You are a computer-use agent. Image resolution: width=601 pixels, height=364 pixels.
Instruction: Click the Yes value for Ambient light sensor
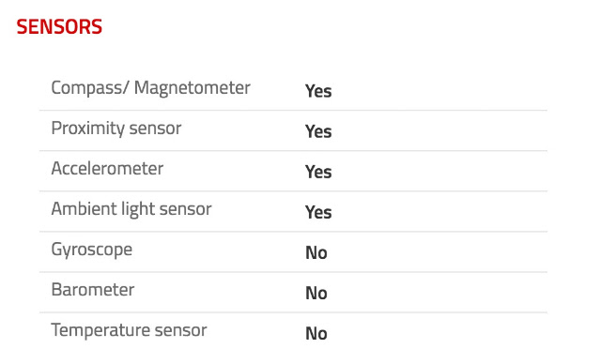(x=318, y=212)
